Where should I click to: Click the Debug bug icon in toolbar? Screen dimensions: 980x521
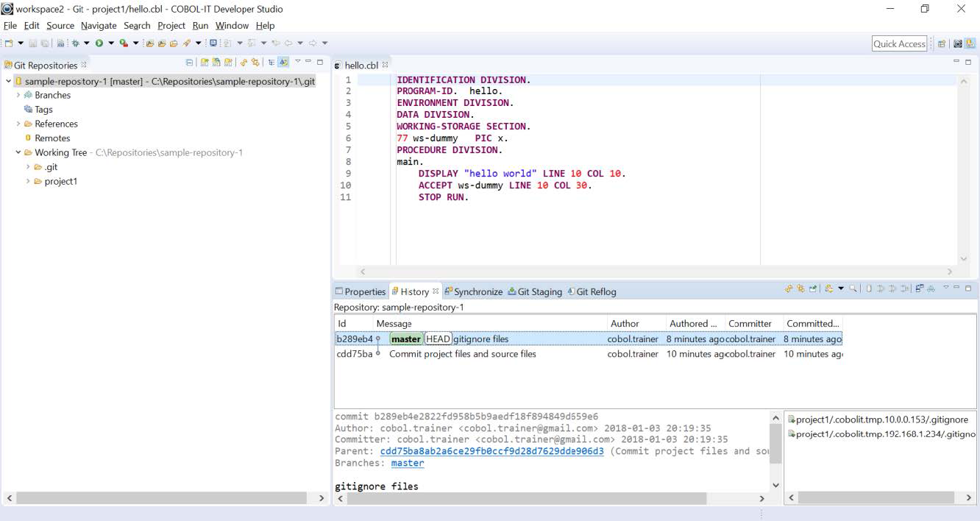(x=75, y=43)
